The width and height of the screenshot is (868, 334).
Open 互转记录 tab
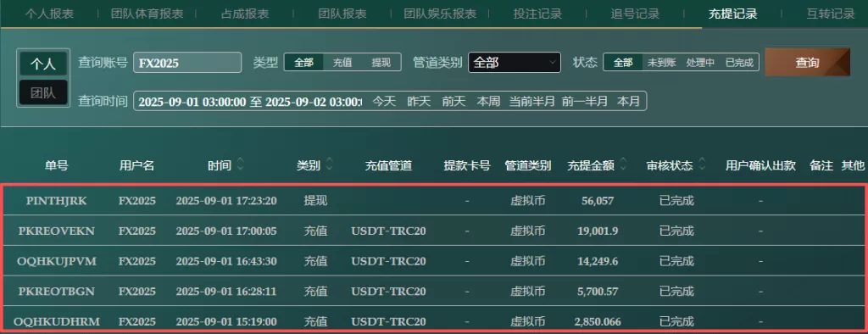[x=831, y=14]
